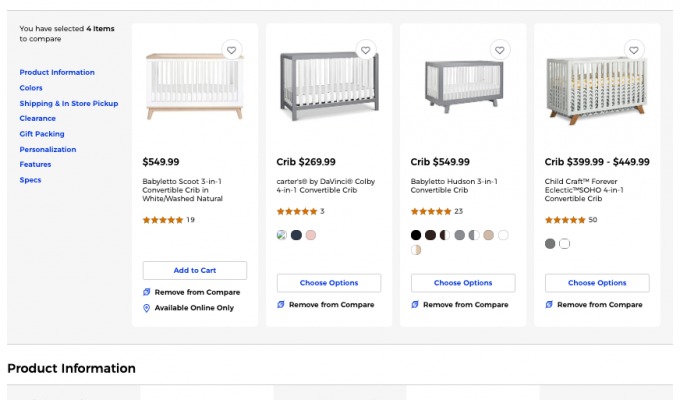The image size is (680, 400).
Task: Choose black color swatch for Babyletto Hudson
Action: (416, 235)
